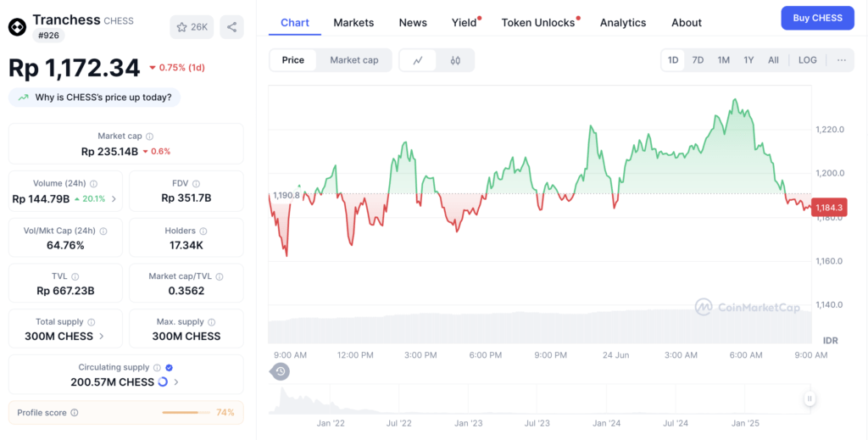
Task: Open the Analytics tab
Action: (x=623, y=23)
